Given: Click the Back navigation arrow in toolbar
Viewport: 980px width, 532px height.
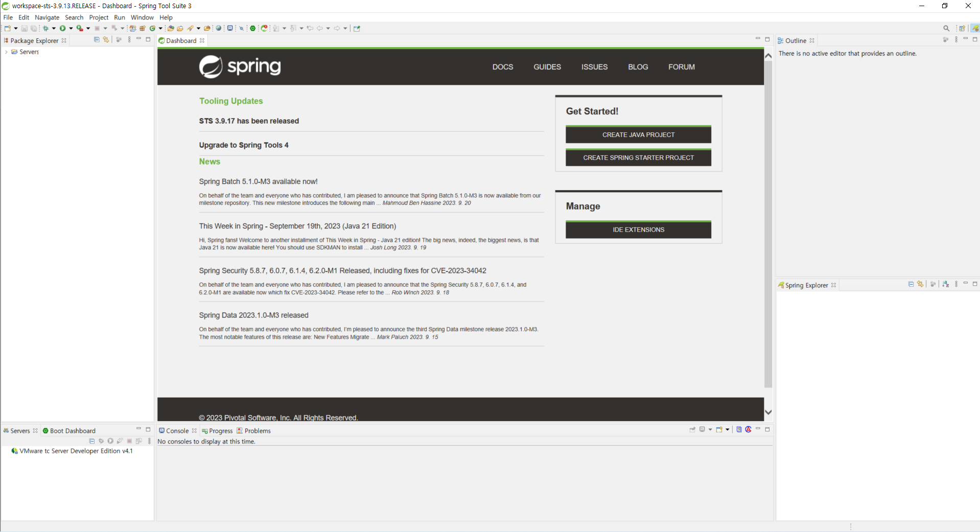Looking at the screenshot, I should [319, 28].
